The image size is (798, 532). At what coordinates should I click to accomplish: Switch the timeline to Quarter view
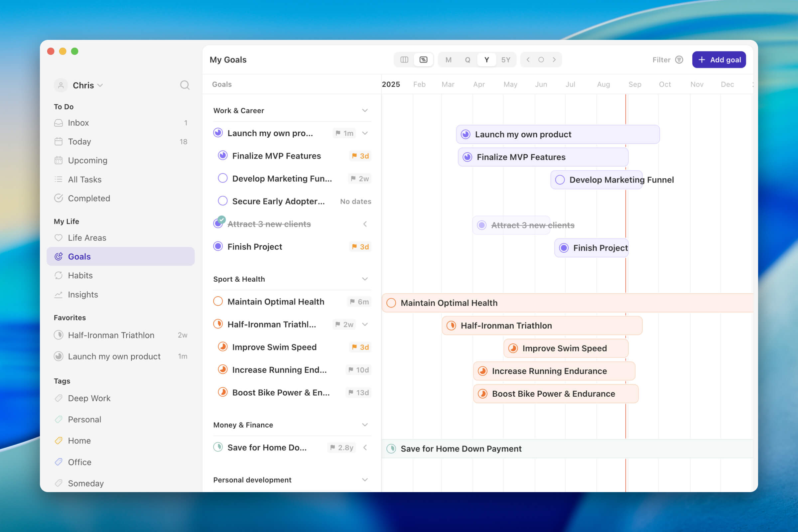click(467, 60)
